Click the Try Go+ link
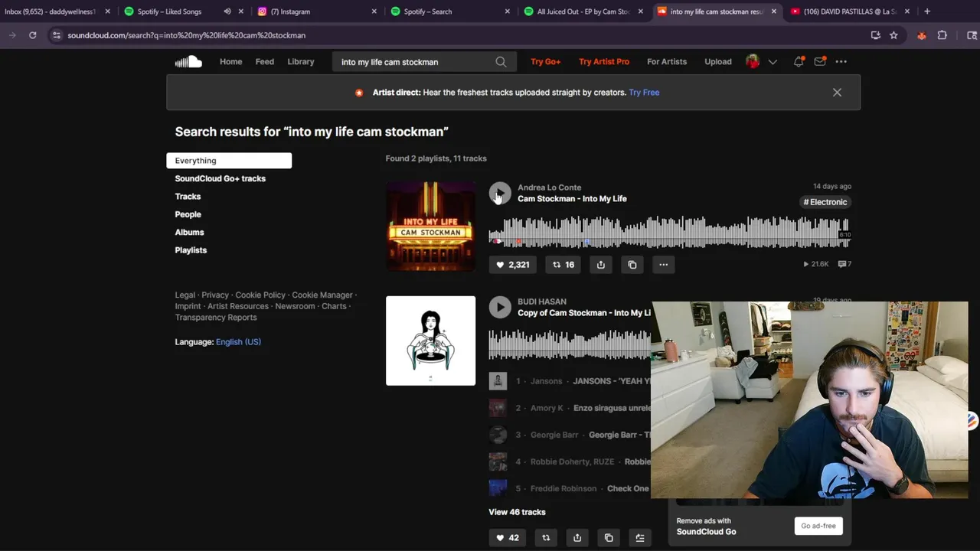 (546, 62)
